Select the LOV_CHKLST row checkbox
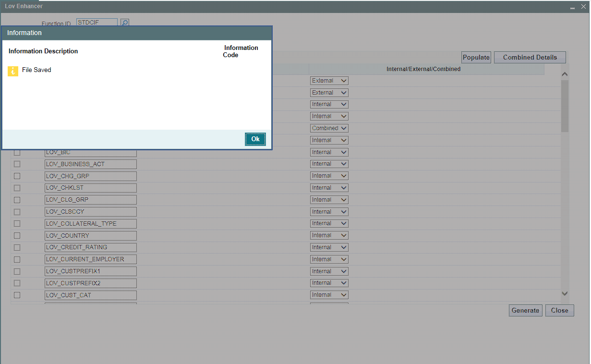591x364 pixels. click(x=17, y=188)
